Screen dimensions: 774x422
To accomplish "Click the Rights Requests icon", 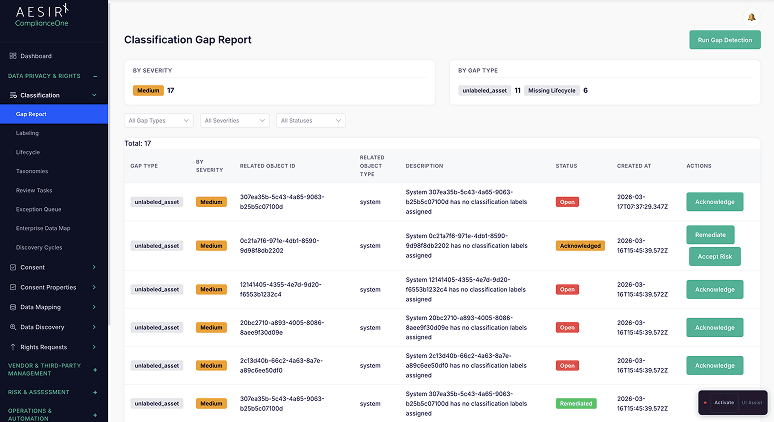I will click(x=12, y=347).
